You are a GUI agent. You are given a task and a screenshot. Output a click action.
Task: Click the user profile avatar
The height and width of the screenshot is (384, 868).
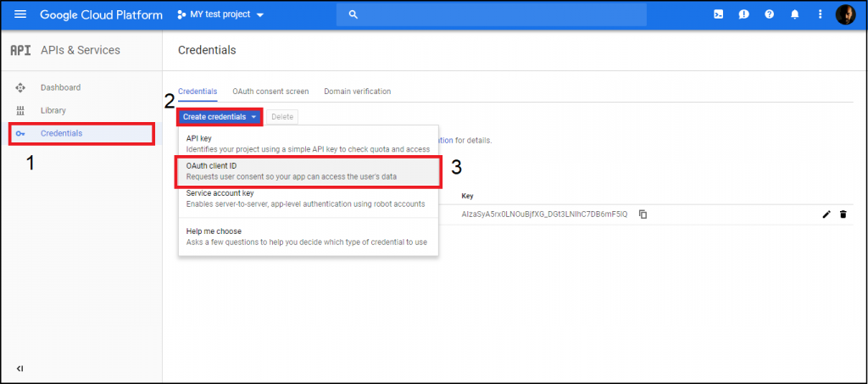click(x=845, y=14)
